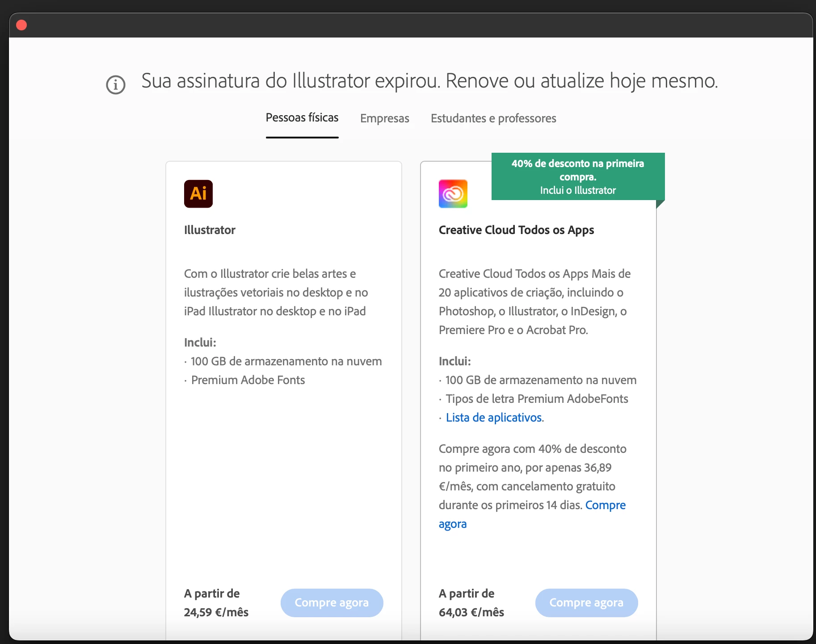Click the expired subscription heading text
Screen dimensions: 816x644
tap(430, 81)
